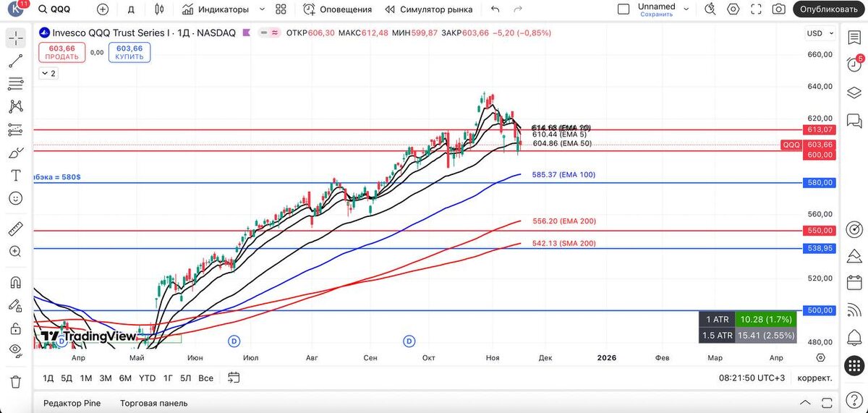Open the Редактор Pine tab

pyautogui.click(x=72, y=403)
